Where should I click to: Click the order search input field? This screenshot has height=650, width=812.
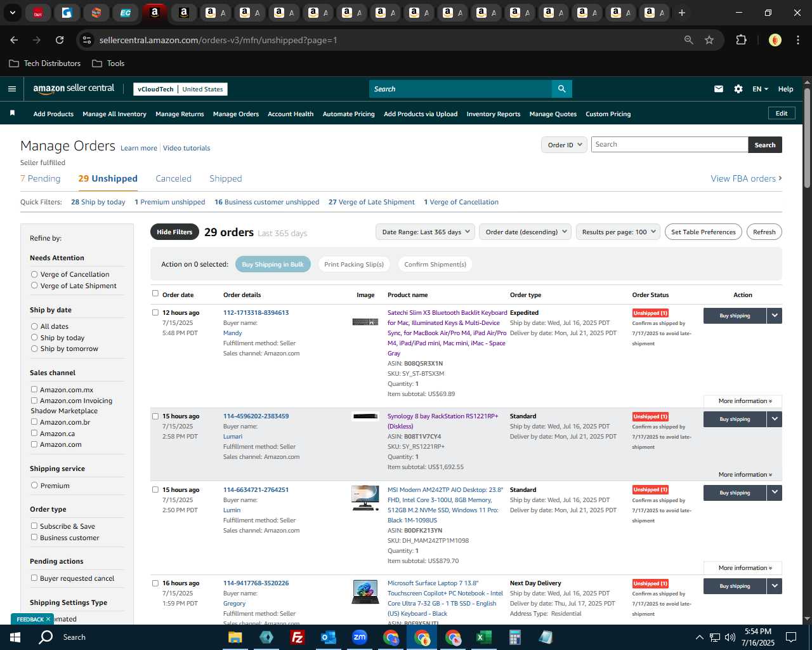(x=669, y=145)
